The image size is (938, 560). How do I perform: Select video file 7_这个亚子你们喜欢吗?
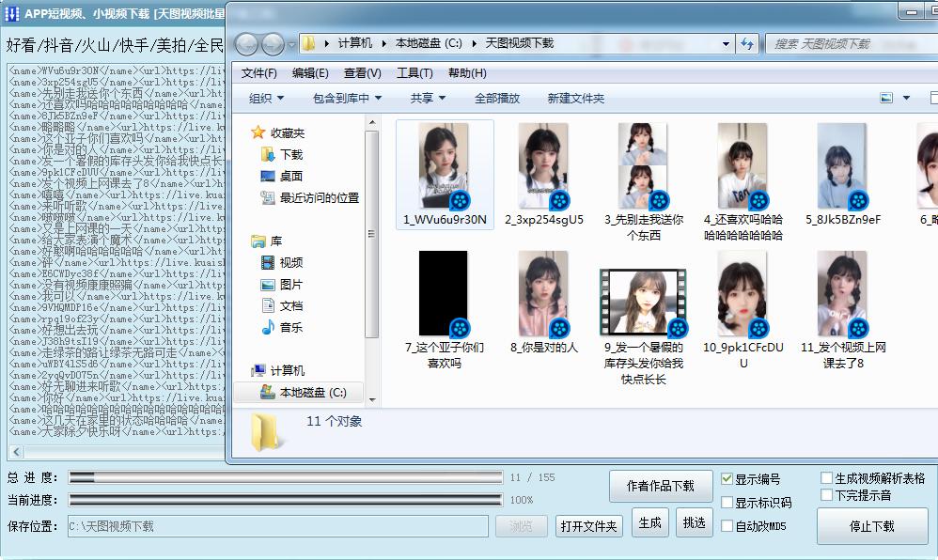445,310
